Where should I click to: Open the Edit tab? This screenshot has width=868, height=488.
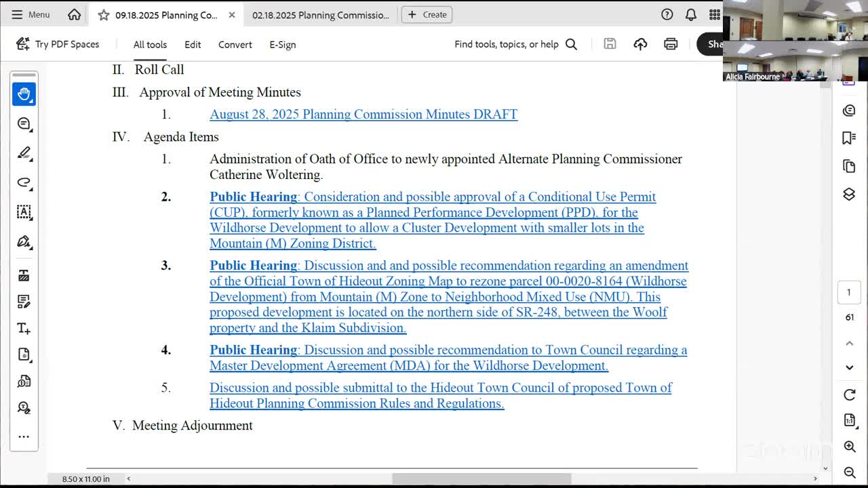193,45
